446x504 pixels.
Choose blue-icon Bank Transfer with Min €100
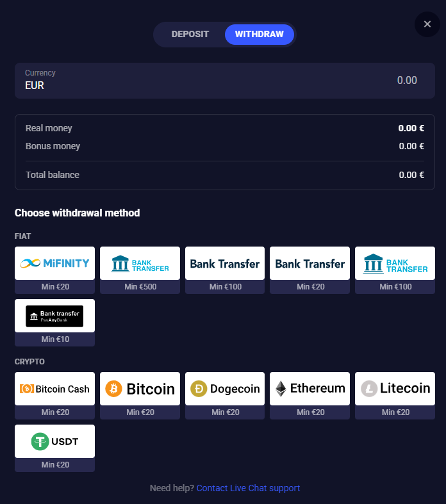point(395,263)
